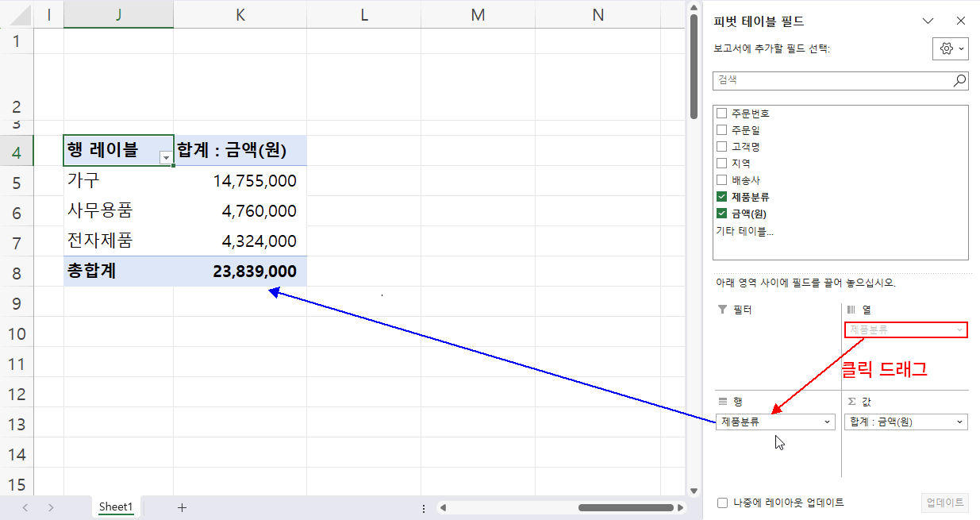This screenshot has height=520, width=980.
Task: Click the columns icon beside 열 area
Action: pyautogui.click(x=853, y=310)
